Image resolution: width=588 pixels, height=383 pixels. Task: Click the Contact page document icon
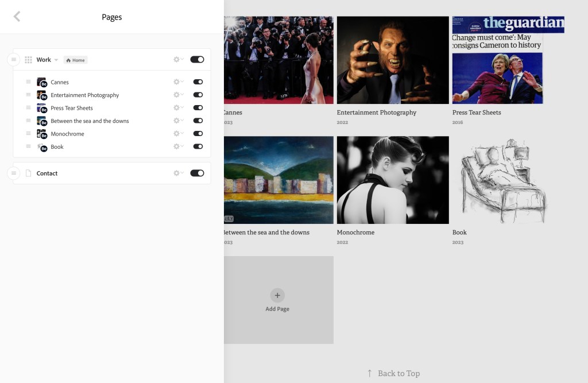click(28, 173)
